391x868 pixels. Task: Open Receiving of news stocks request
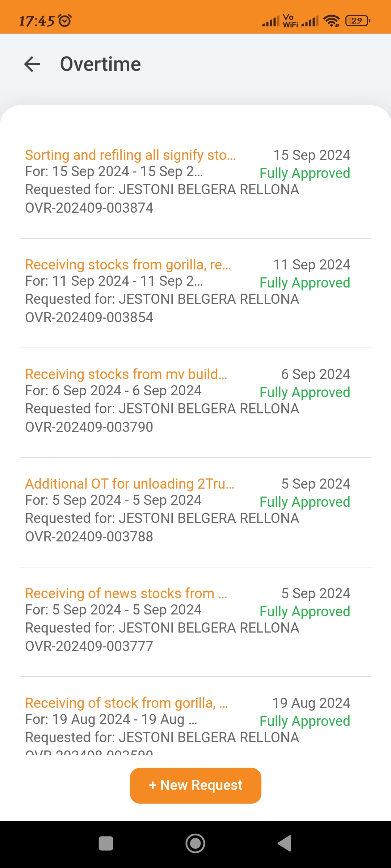(x=126, y=593)
